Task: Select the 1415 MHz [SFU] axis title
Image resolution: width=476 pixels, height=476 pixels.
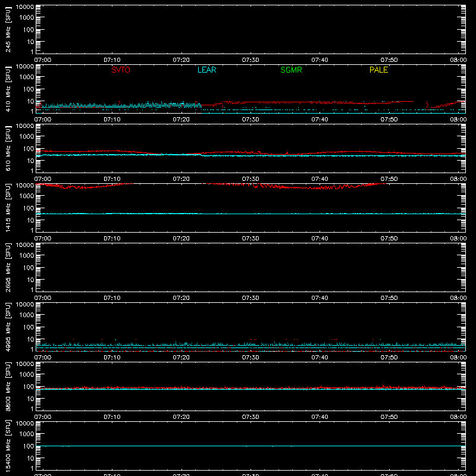Action: click(8, 208)
